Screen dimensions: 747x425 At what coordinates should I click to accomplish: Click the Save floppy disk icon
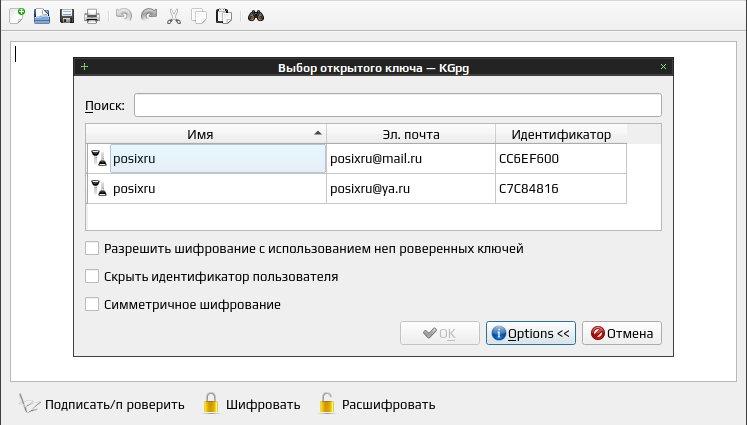pos(67,16)
